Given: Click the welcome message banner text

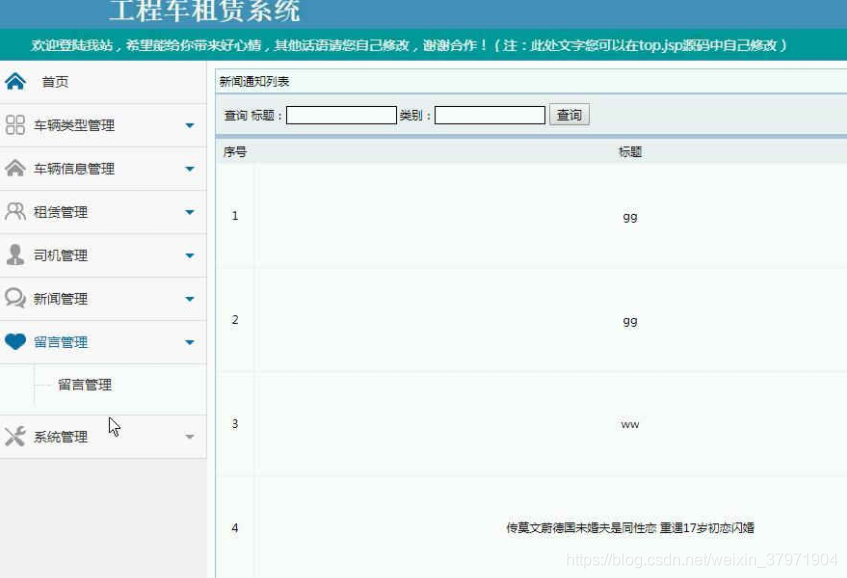Looking at the screenshot, I should tap(409, 45).
